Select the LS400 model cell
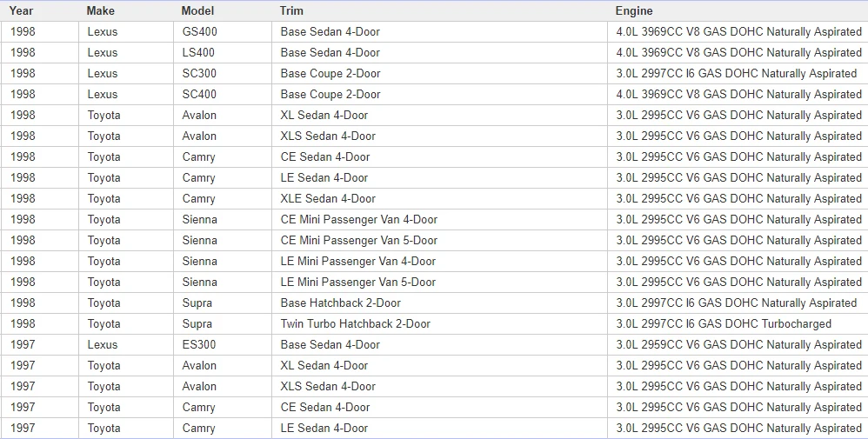868x439 pixels. coord(223,52)
